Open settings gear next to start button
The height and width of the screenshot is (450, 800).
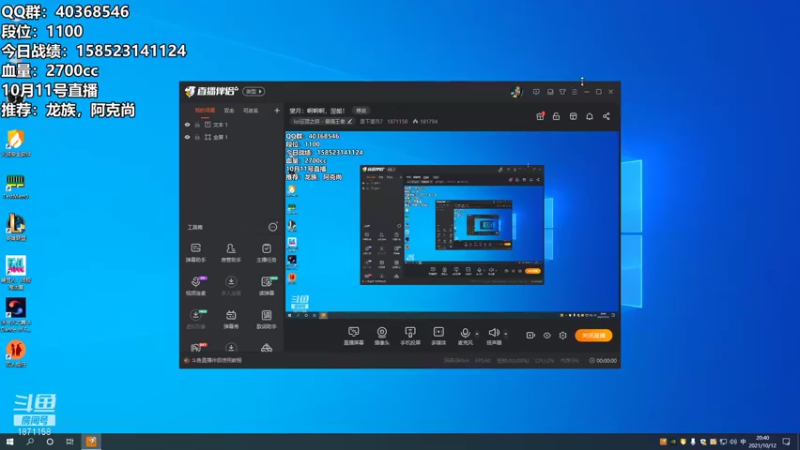(563, 335)
